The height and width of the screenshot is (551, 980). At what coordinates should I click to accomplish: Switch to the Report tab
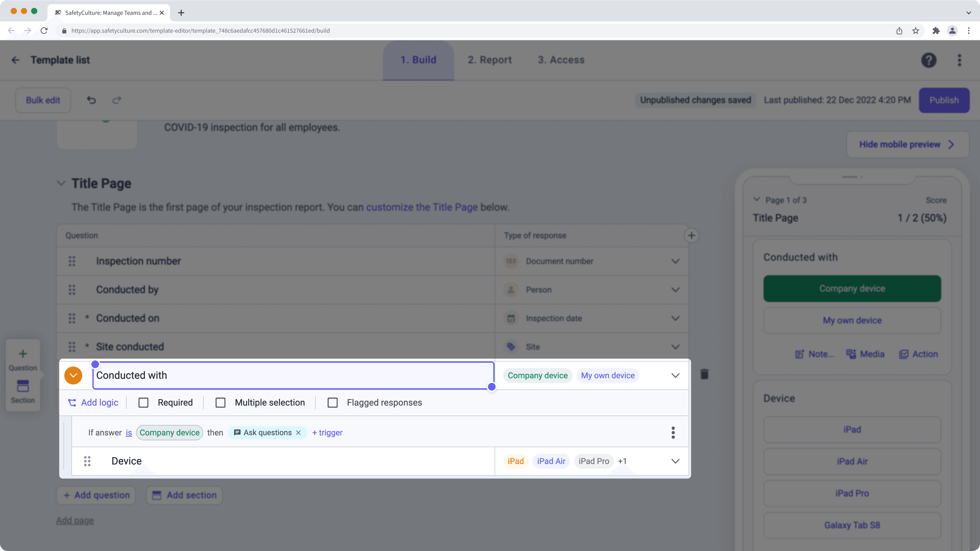tap(489, 60)
